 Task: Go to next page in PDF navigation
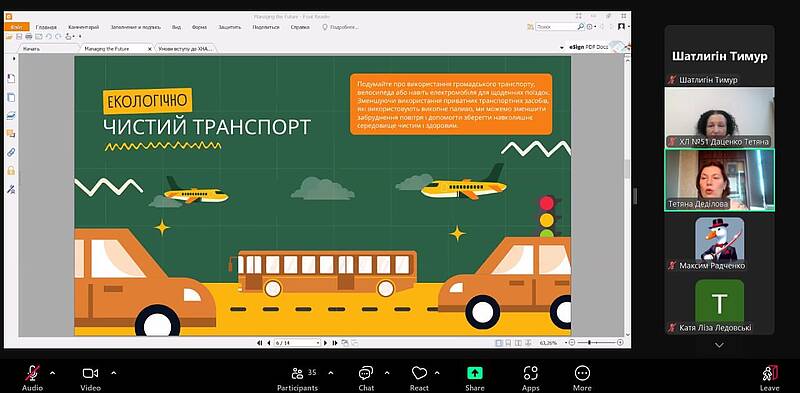click(326, 343)
